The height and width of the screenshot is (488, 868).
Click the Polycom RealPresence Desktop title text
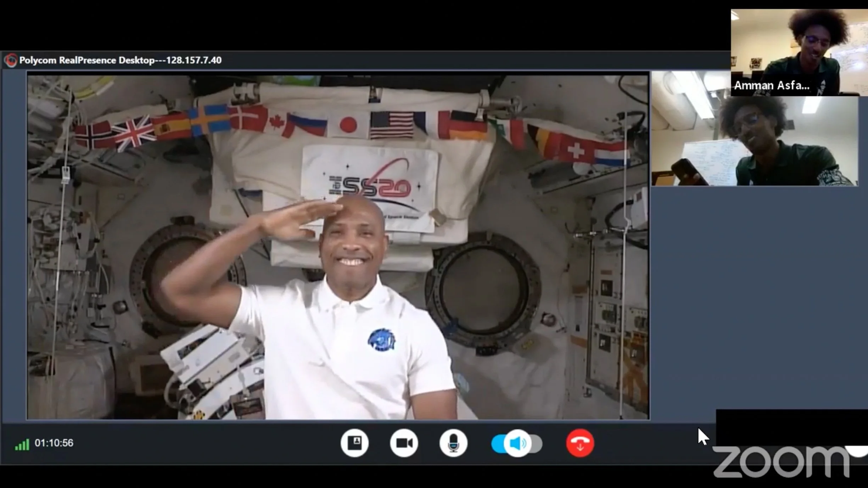coord(87,60)
